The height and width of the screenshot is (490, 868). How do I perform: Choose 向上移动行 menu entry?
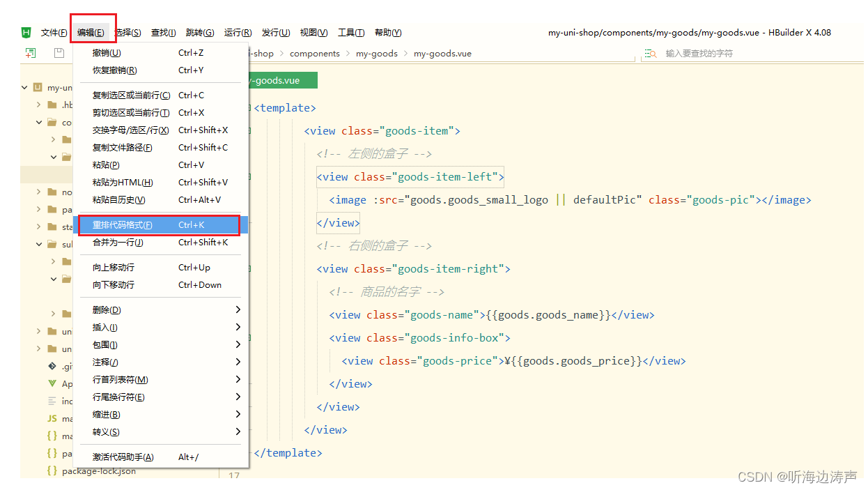pos(160,268)
